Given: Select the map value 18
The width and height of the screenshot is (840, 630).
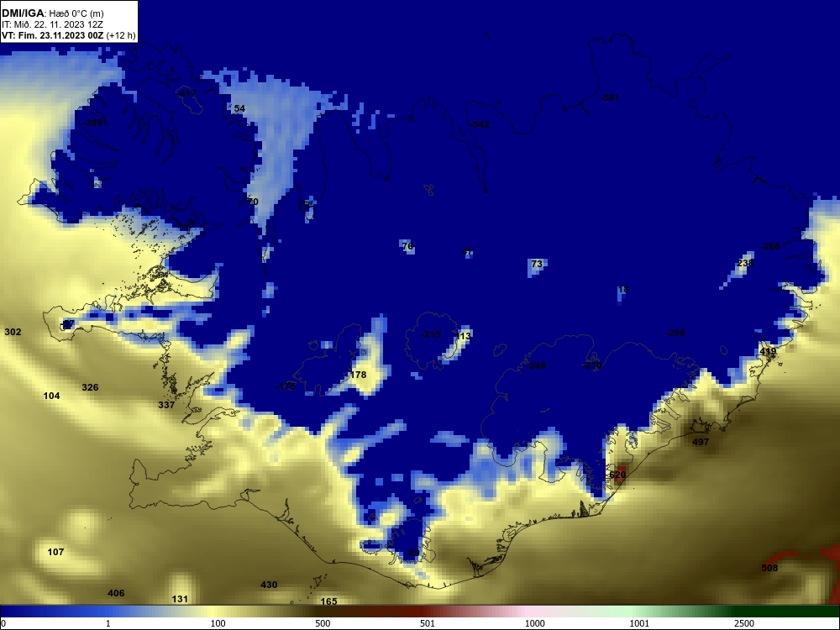Looking at the screenshot, I should coord(623,289).
